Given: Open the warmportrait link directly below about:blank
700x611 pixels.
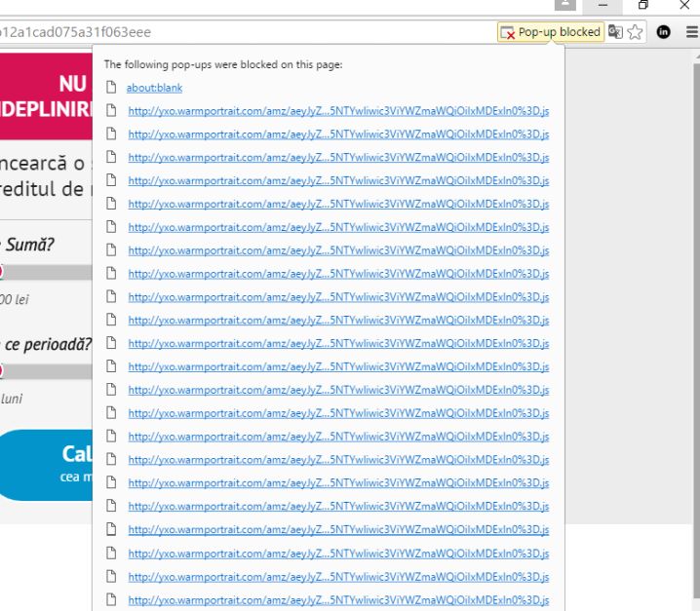Looking at the screenshot, I should (x=338, y=111).
